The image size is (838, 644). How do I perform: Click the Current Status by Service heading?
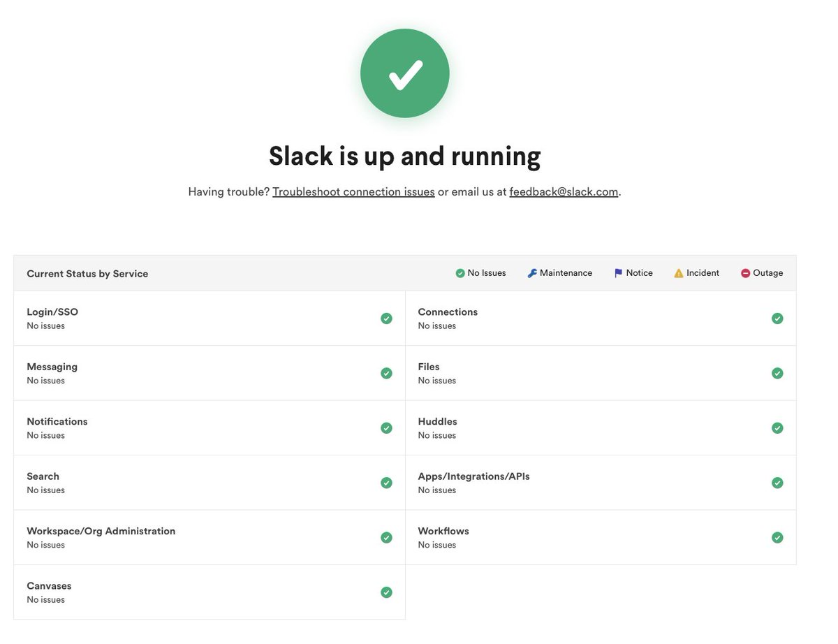[87, 274]
